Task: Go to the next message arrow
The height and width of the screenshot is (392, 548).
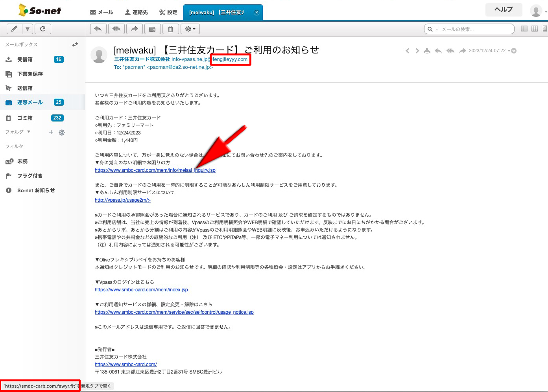Action: 417,51
